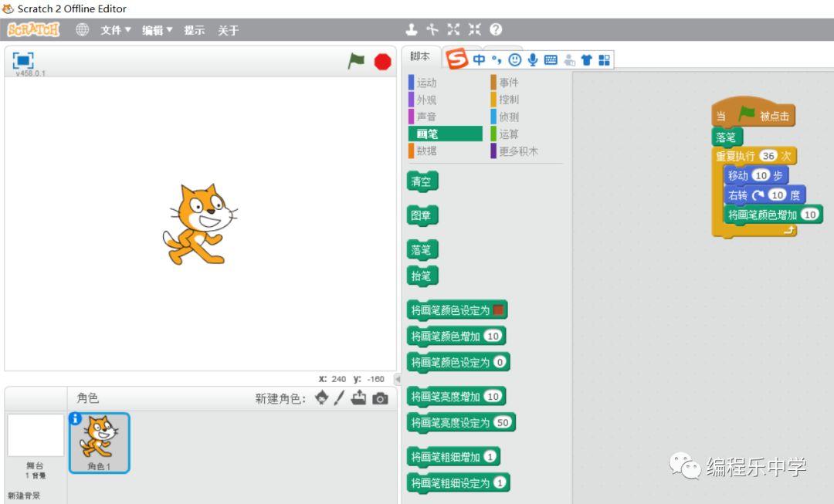Viewport: 834px width, 504px height.
Task: Toggle Sogou punctuation mode
Action: [497, 59]
